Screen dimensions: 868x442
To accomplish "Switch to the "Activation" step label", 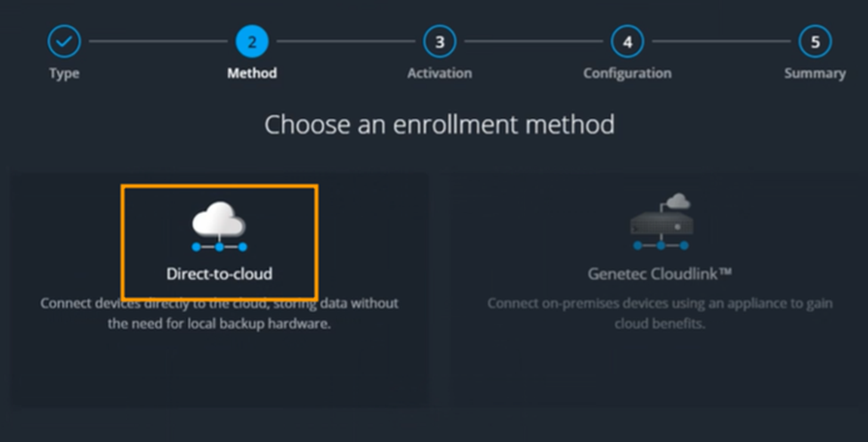I will tap(439, 73).
